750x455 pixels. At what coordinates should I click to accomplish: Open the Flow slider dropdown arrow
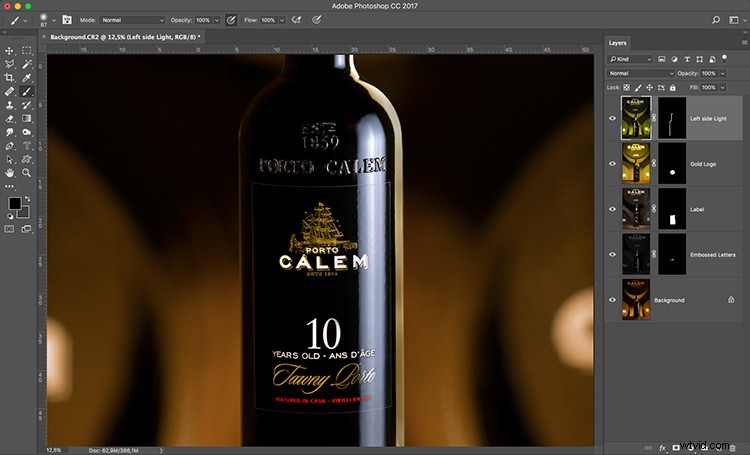(x=282, y=20)
